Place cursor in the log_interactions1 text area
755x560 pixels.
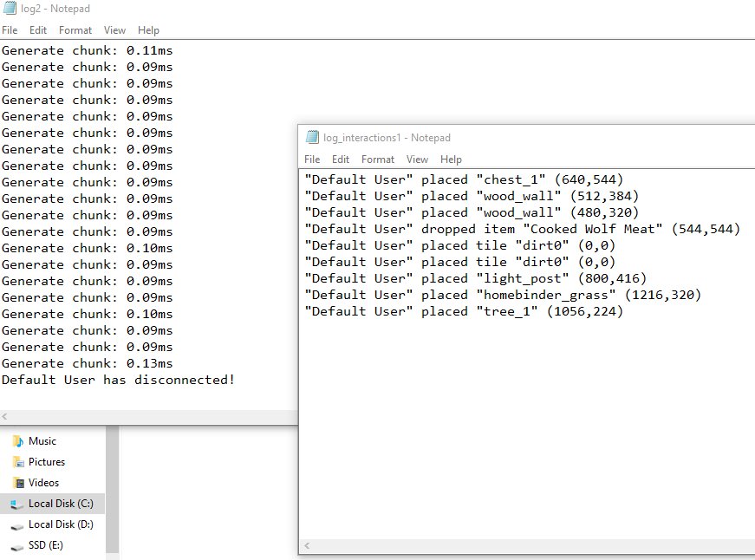coord(520,390)
